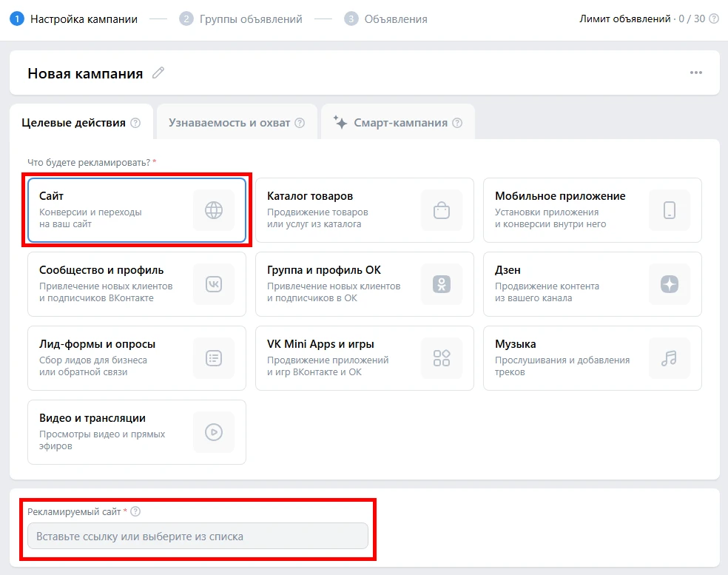Click the list icon on Лид-формы card
The image size is (728, 575).
coord(214,358)
